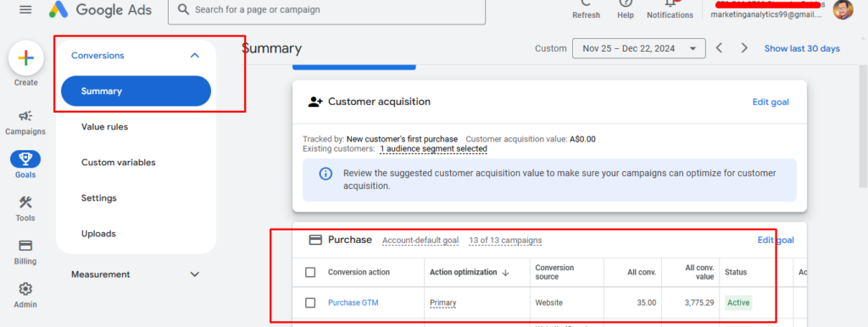Viewport: 868px width, 327px height.
Task: Edit the Customer acquisition goal
Action: [771, 102]
